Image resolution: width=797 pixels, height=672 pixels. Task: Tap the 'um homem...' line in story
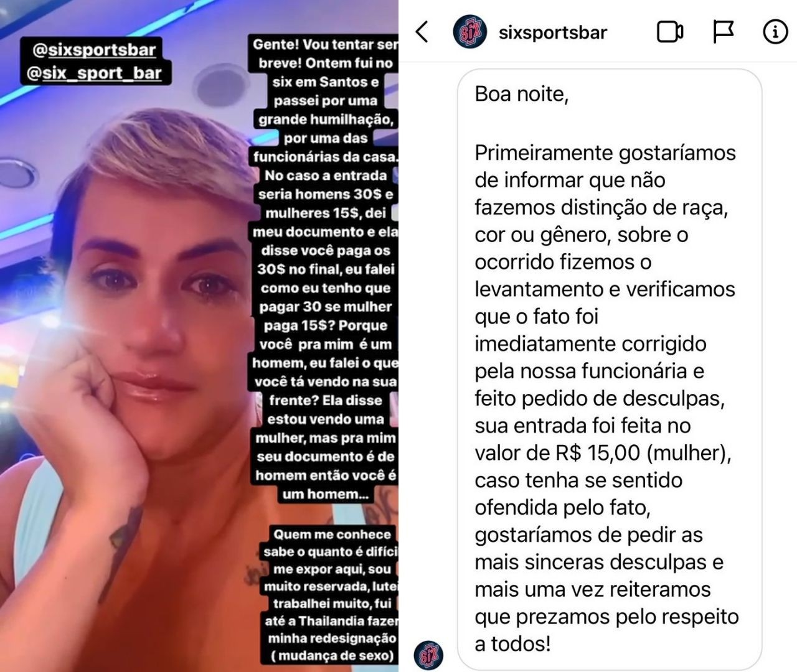click(325, 494)
